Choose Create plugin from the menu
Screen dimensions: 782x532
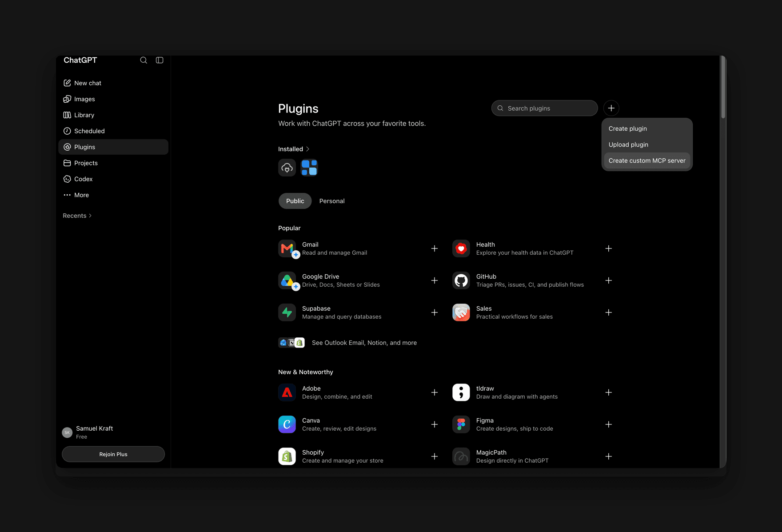click(647, 128)
